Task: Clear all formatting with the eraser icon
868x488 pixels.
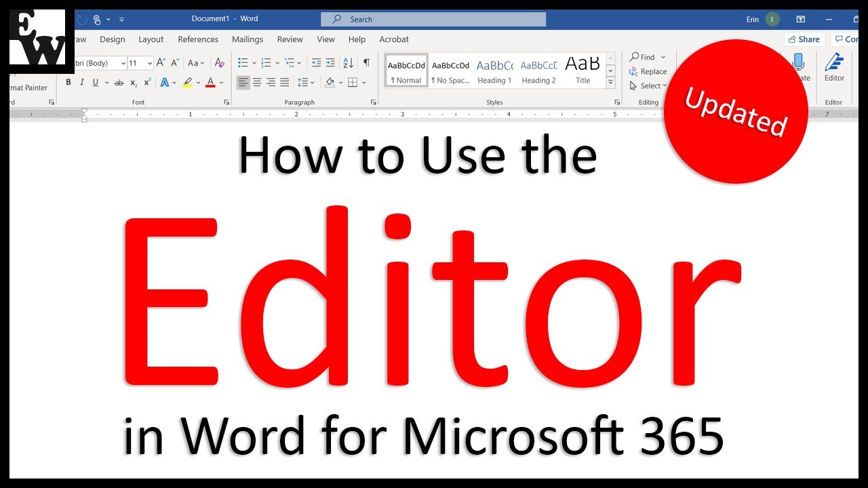Action: (x=219, y=62)
